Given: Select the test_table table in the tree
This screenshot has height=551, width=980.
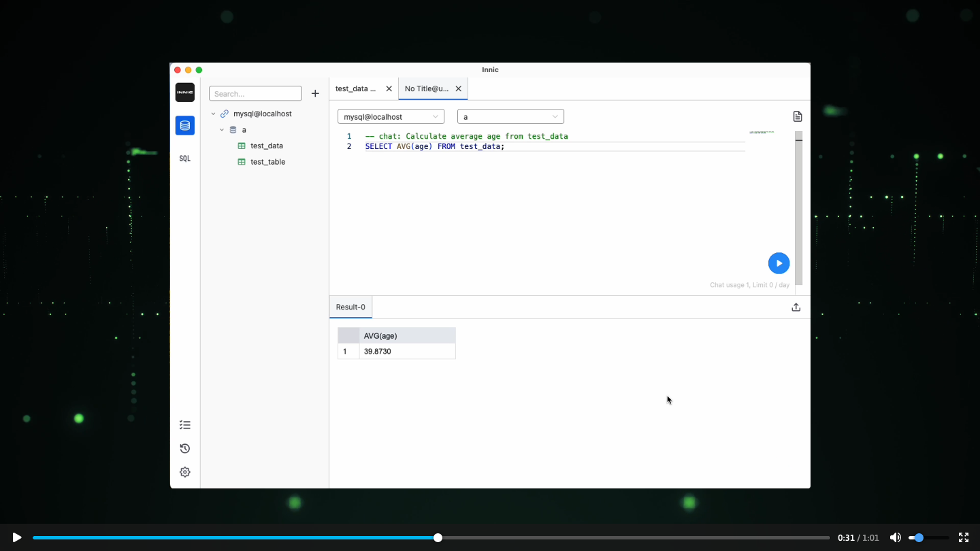Looking at the screenshot, I should pos(268,162).
